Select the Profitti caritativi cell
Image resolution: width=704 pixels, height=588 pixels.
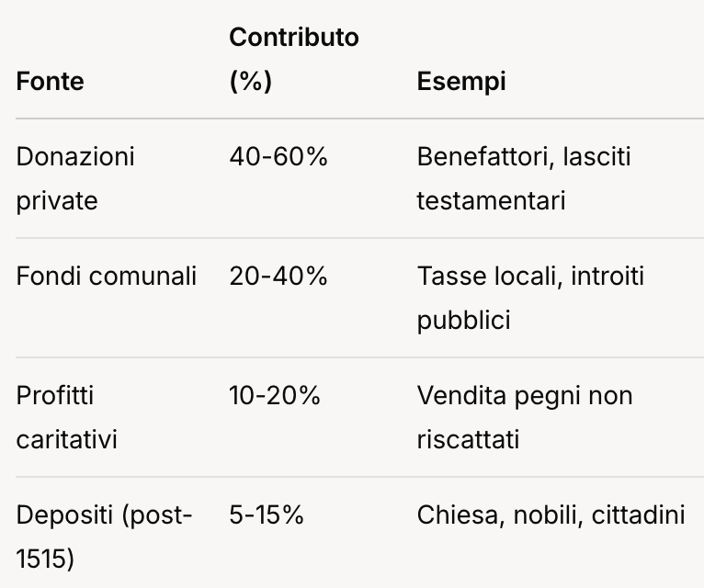[67, 417]
